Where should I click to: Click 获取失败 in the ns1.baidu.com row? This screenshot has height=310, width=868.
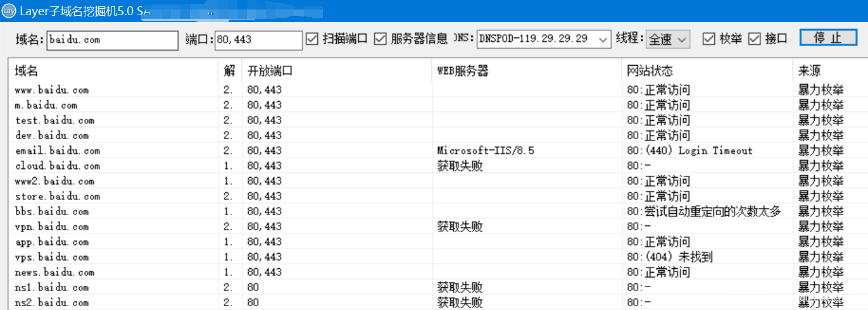coord(460,287)
